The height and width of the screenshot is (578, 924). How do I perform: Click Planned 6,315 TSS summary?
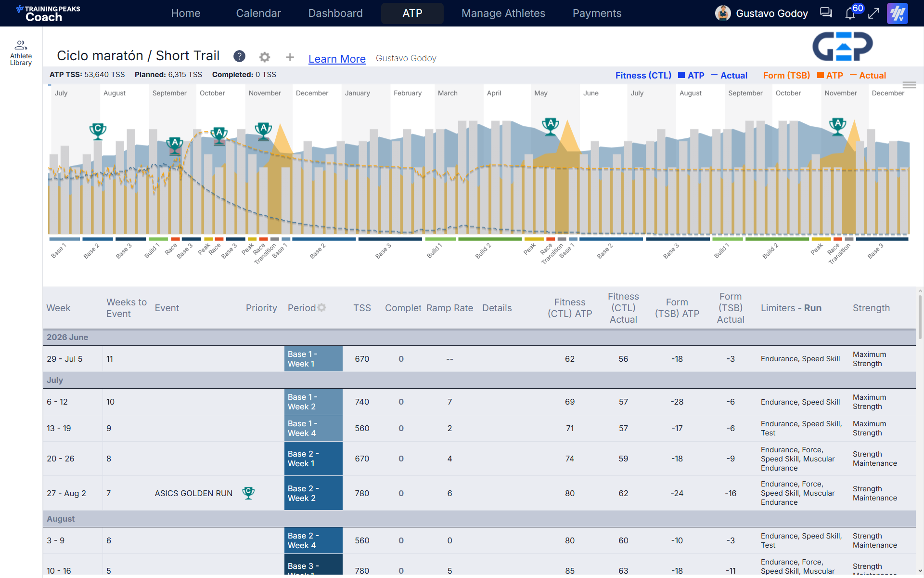click(x=168, y=75)
